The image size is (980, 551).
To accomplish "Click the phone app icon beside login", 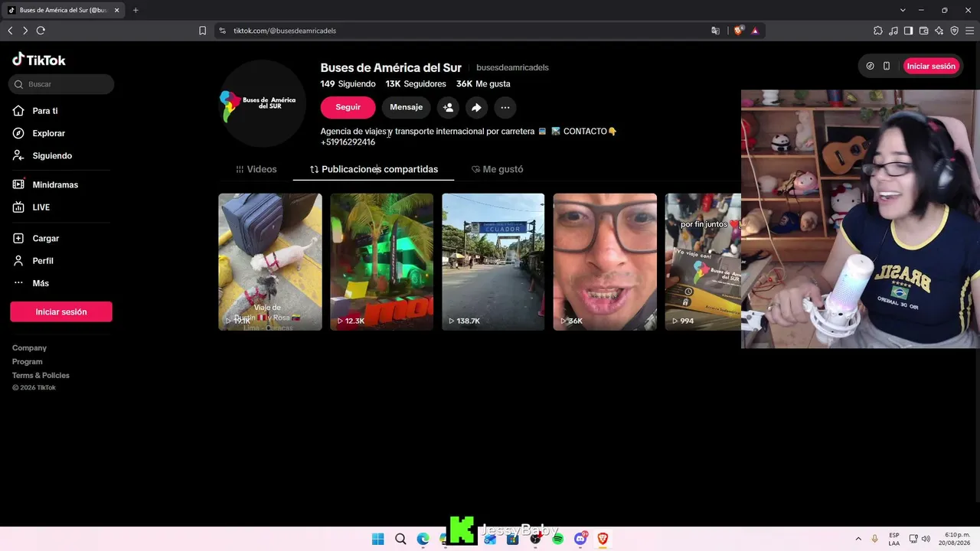I will click(887, 66).
